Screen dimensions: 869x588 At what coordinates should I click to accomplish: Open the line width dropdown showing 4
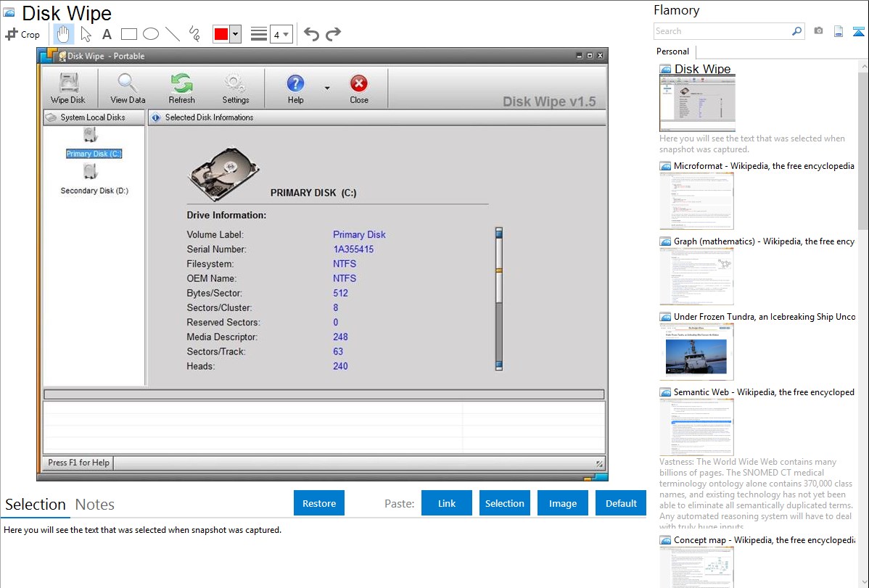281,34
